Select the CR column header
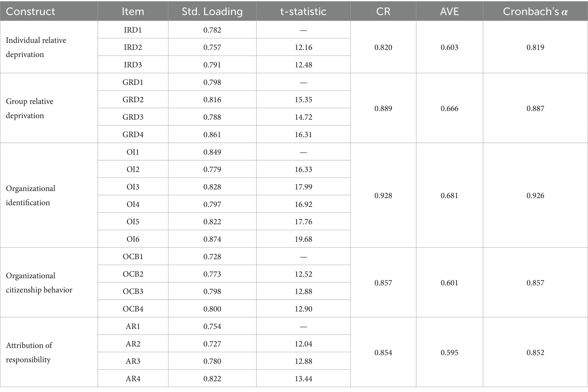 point(383,12)
